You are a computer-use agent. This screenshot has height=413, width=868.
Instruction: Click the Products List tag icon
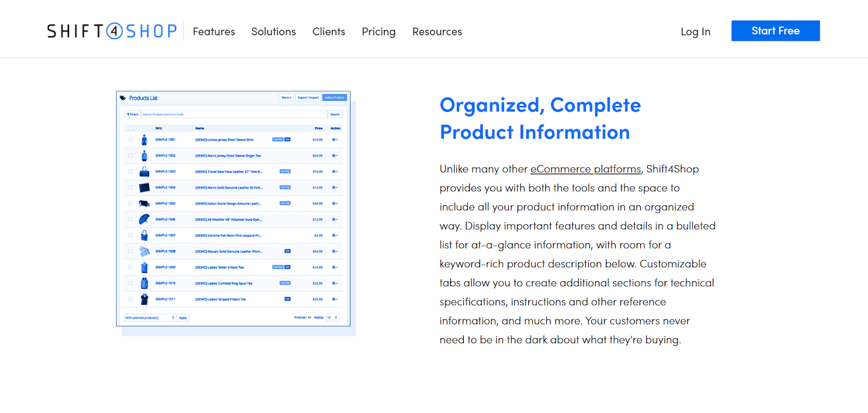123,98
